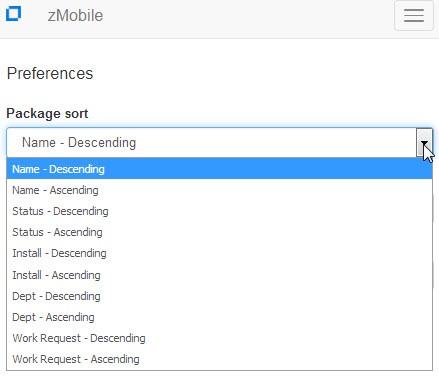Select Dept - Ascending option
The width and height of the screenshot is (439, 376).
pos(219,317)
